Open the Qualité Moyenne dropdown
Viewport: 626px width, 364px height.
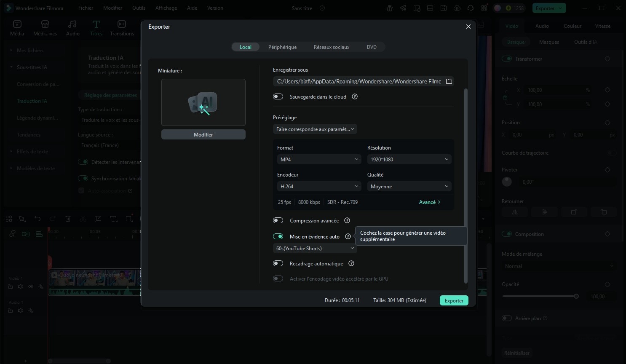409,186
